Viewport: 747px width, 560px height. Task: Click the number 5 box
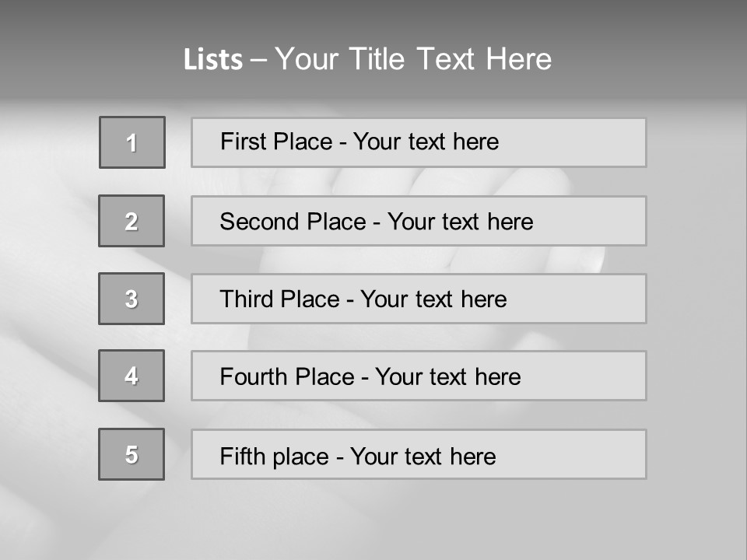(132, 454)
